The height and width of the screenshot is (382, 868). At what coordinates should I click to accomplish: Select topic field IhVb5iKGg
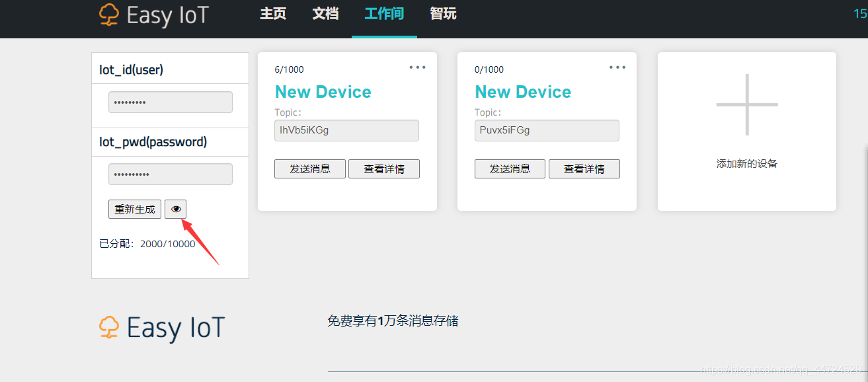347,130
